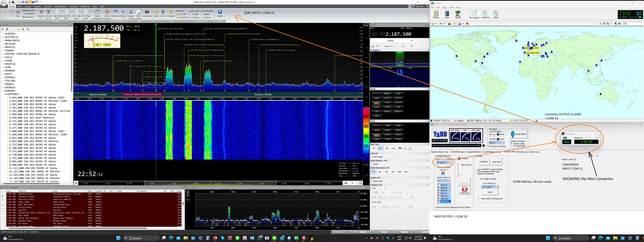Open the Receive ribbon tab
Viewport: 644px width, 242px height.
(37, 6)
